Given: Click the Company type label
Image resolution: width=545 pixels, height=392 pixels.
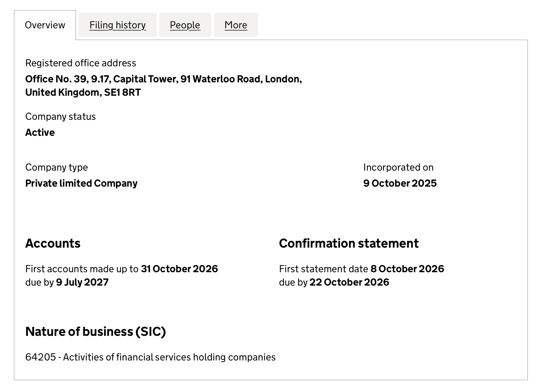Looking at the screenshot, I should tap(56, 167).
